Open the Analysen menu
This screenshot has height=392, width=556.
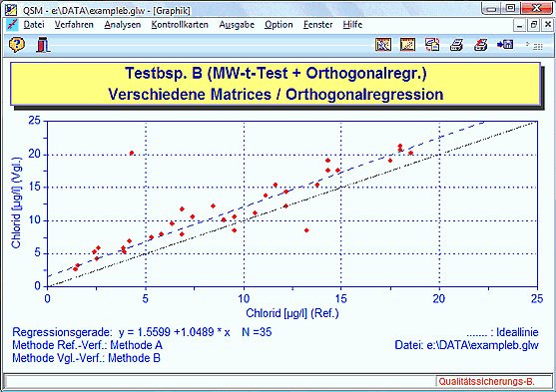123,25
